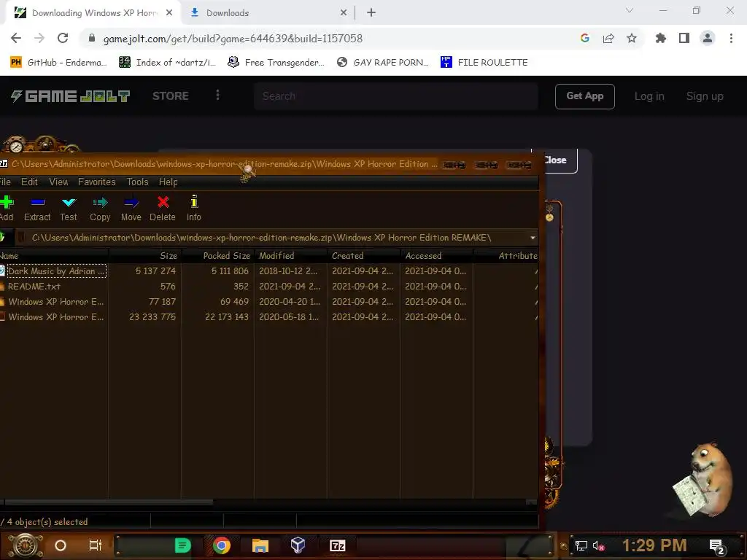Click the 7-Zip horizontal scrollbar
The width and height of the screenshot is (747, 560).
coord(109,502)
